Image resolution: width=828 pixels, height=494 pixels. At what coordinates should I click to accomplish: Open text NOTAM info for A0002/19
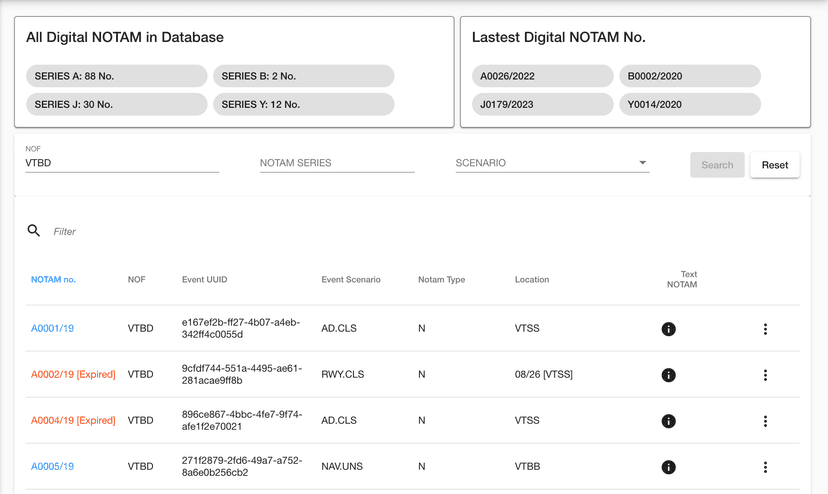coord(668,375)
